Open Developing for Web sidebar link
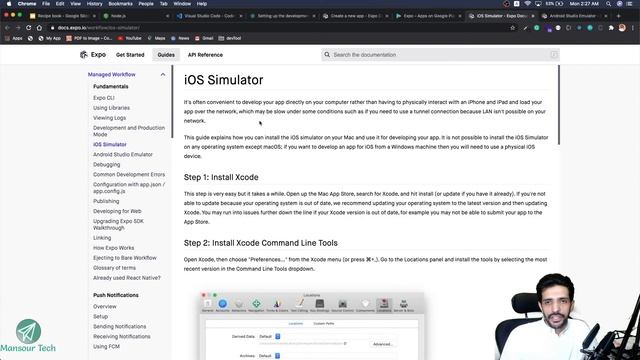The image size is (640, 360). tap(117, 211)
